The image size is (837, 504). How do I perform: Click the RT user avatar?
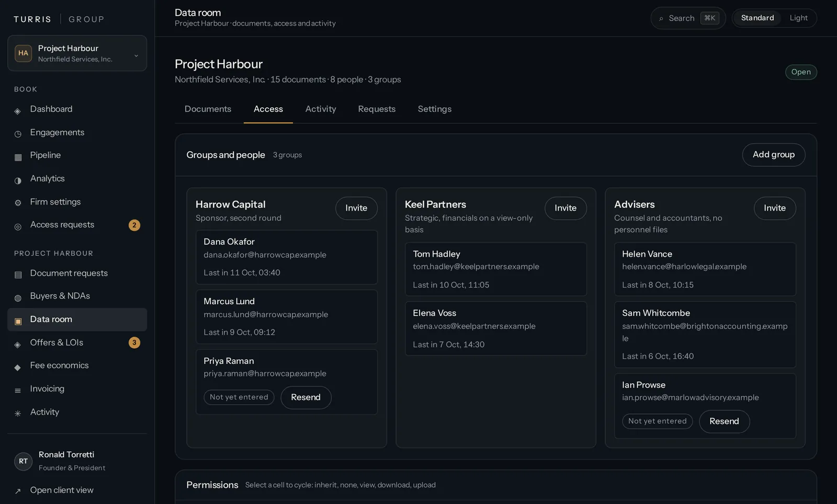[x=23, y=461]
